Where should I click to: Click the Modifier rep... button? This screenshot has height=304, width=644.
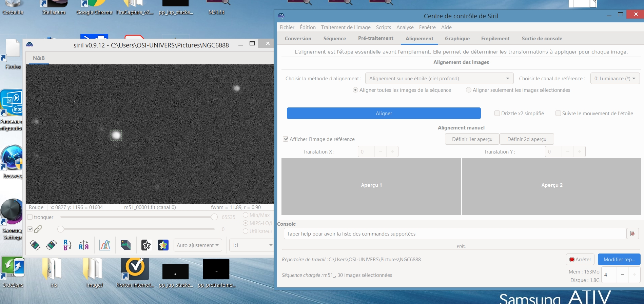[619, 259]
